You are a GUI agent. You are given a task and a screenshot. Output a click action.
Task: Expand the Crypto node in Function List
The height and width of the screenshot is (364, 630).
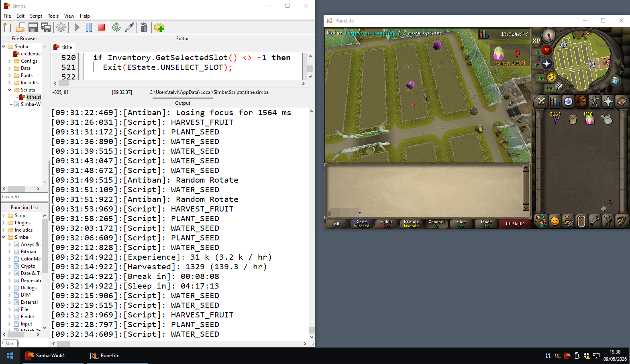tap(10, 266)
